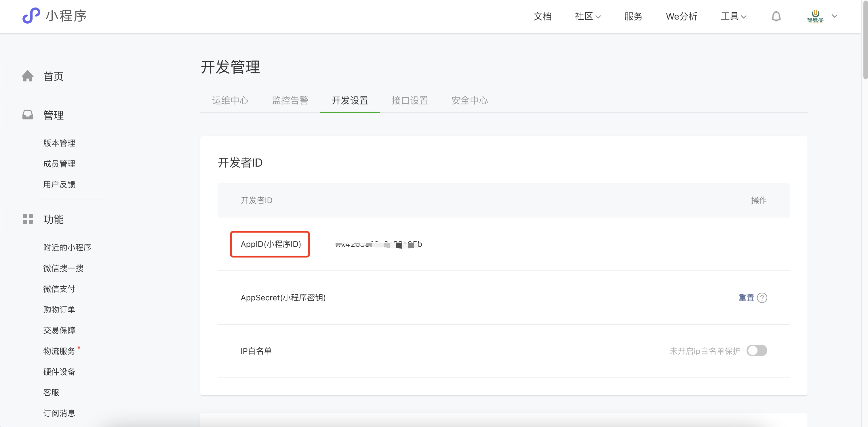Switch to the 接口设置 tab
Viewport: 868px width, 427px height.
click(x=410, y=100)
